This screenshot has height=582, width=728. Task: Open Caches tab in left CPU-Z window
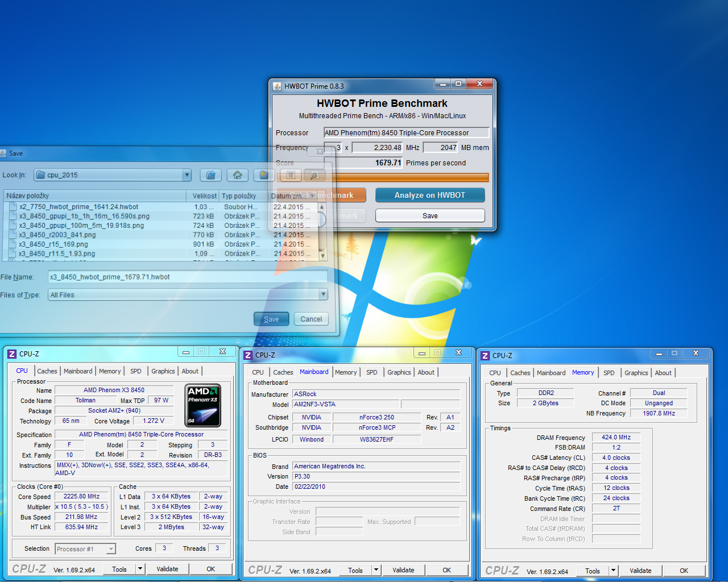47,371
